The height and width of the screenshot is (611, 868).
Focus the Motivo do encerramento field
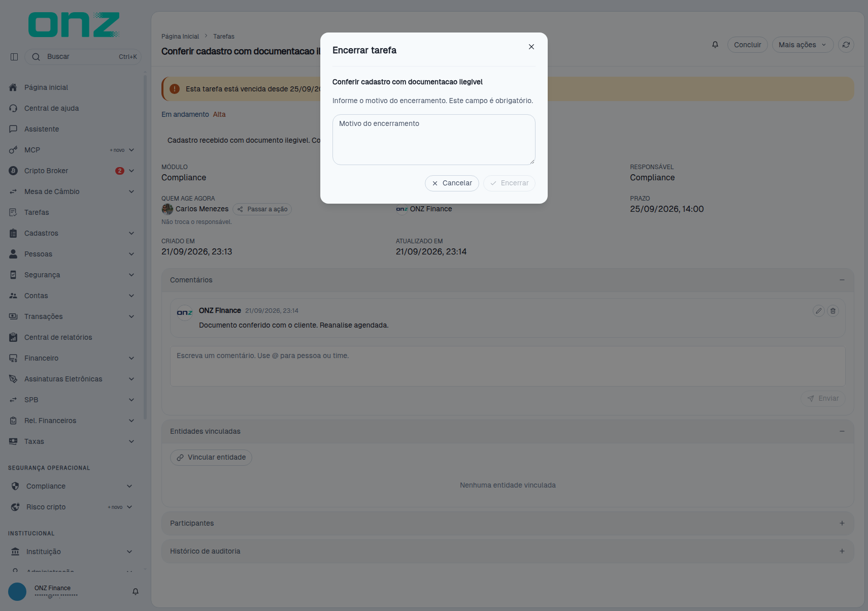434,140
